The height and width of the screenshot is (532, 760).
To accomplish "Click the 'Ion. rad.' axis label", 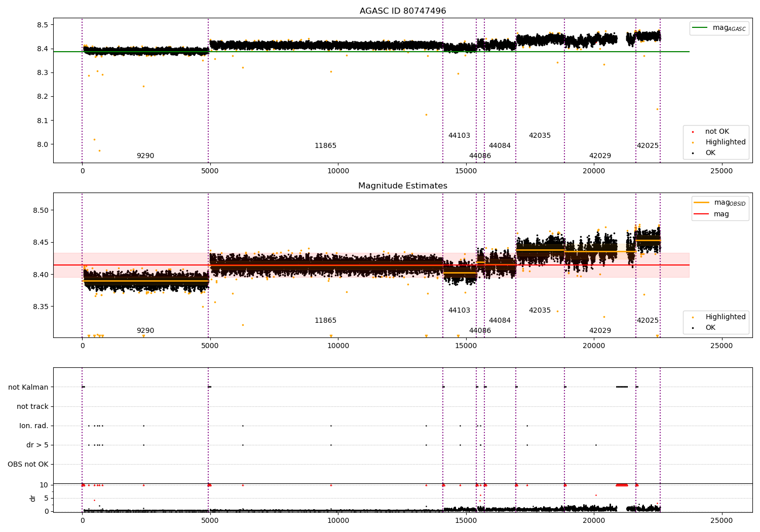I will pyautogui.click(x=34, y=426).
